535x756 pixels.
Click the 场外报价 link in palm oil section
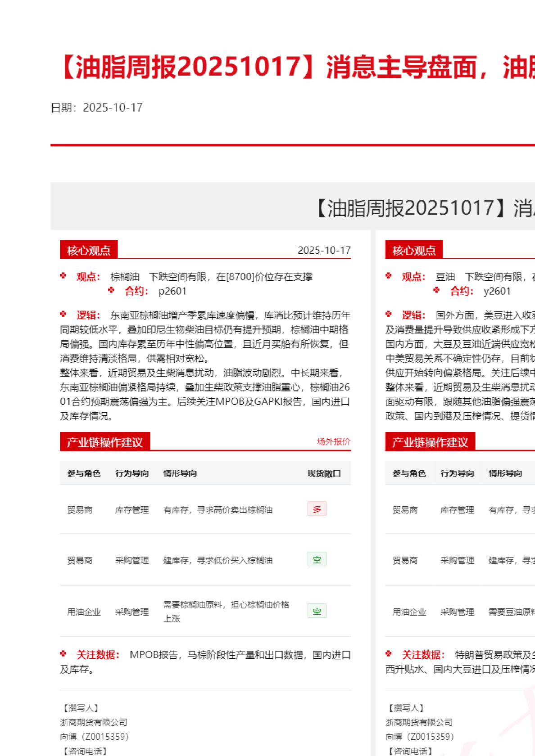333,441
